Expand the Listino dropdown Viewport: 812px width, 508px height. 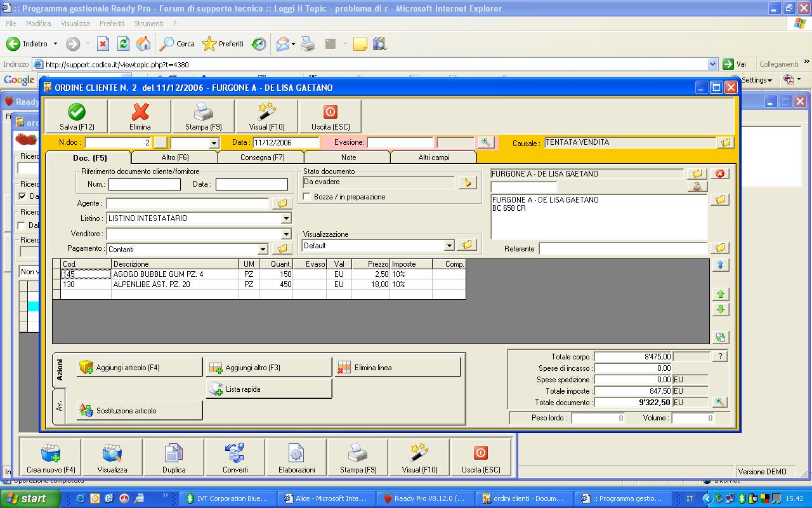[285, 218]
